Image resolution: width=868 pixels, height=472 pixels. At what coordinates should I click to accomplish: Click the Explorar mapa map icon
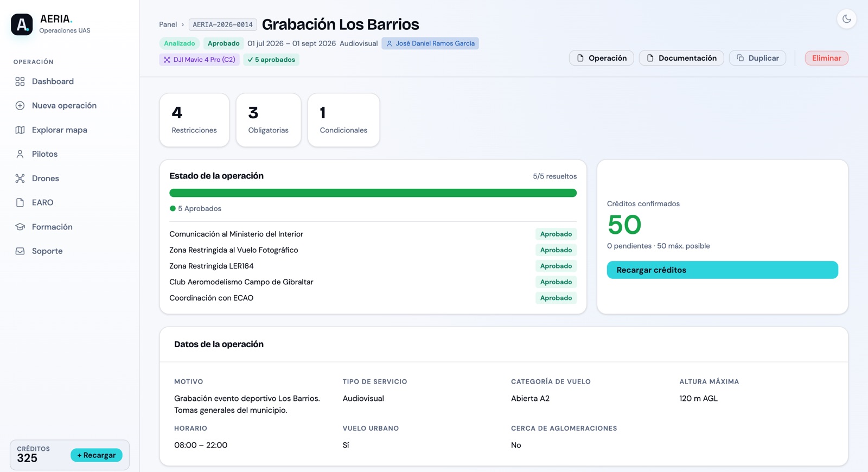pos(20,130)
